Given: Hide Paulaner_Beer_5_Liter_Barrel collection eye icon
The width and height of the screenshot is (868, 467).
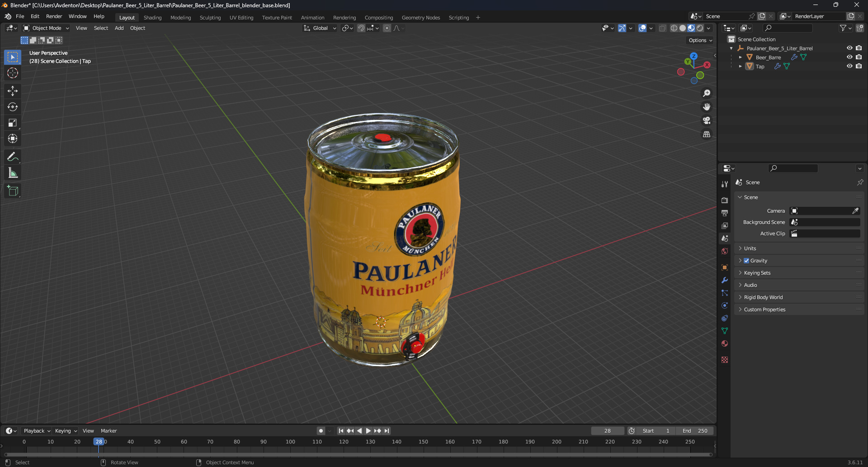Looking at the screenshot, I should coord(849,48).
